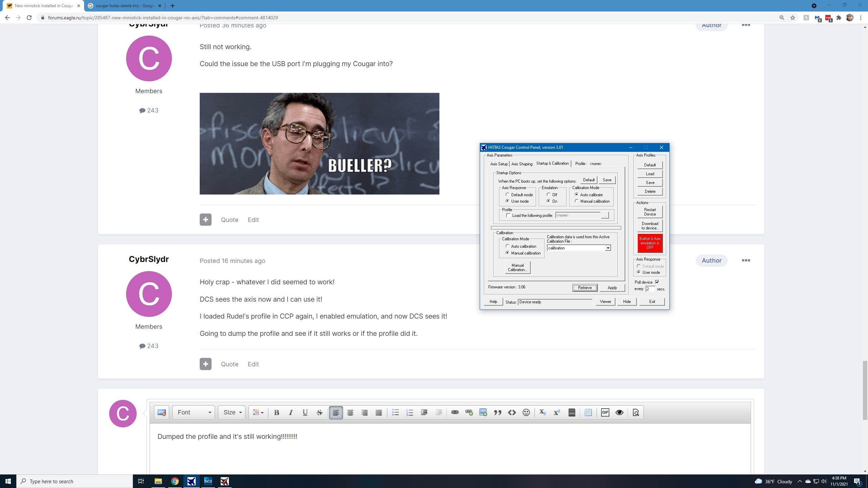Click poll interval seconds field

point(650,289)
